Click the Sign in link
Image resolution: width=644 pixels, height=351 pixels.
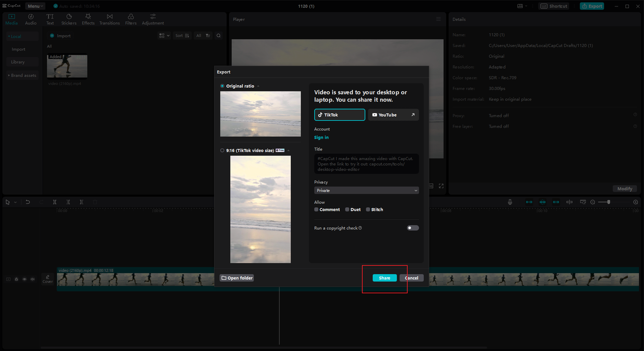(321, 137)
